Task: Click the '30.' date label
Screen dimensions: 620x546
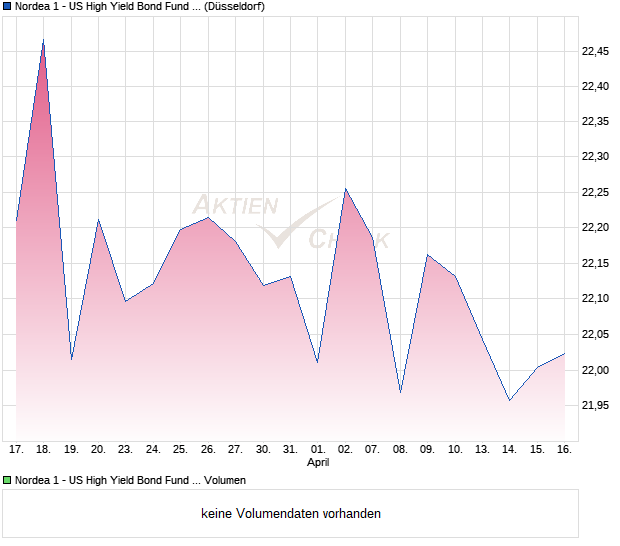Action: coord(263,450)
